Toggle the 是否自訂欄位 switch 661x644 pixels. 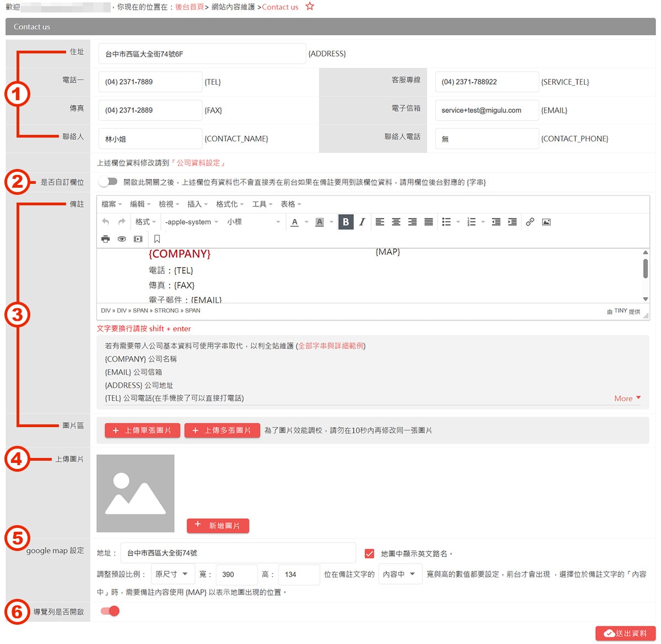pyautogui.click(x=108, y=181)
